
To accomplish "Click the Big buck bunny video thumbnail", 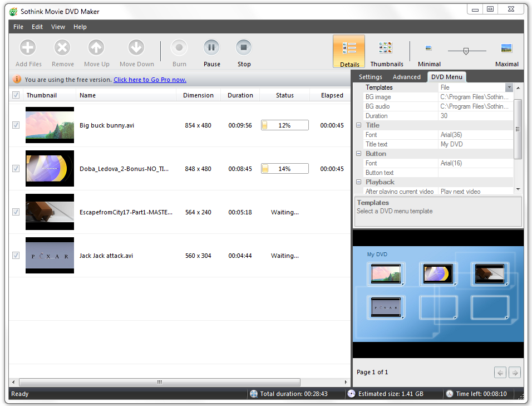I will tap(50, 125).
